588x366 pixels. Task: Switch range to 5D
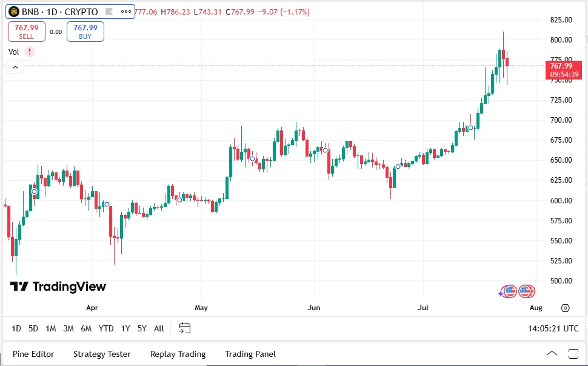tap(33, 328)
